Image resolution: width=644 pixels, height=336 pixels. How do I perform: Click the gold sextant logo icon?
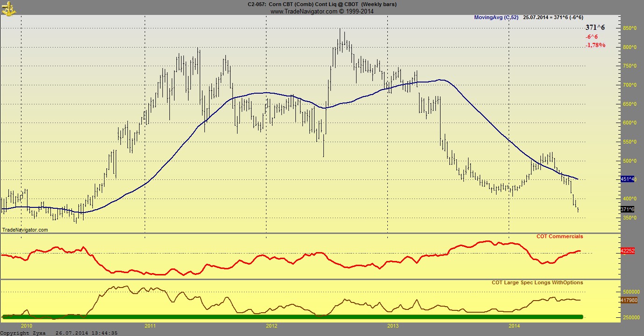[x=8, y=7]
